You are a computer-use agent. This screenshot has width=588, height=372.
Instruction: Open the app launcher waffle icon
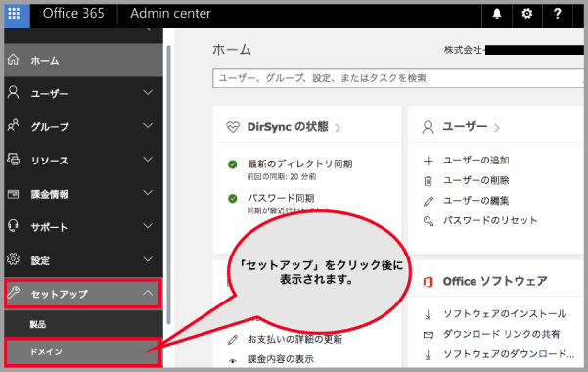(15, 14)
